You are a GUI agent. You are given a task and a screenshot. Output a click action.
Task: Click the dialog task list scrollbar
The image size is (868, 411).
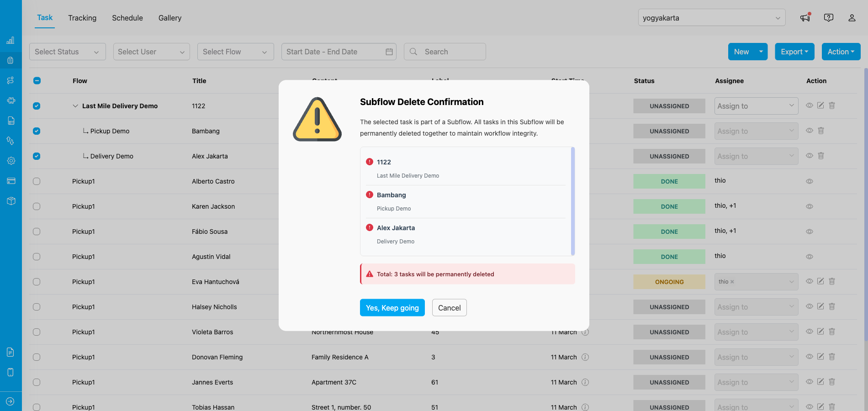point(573,201)
